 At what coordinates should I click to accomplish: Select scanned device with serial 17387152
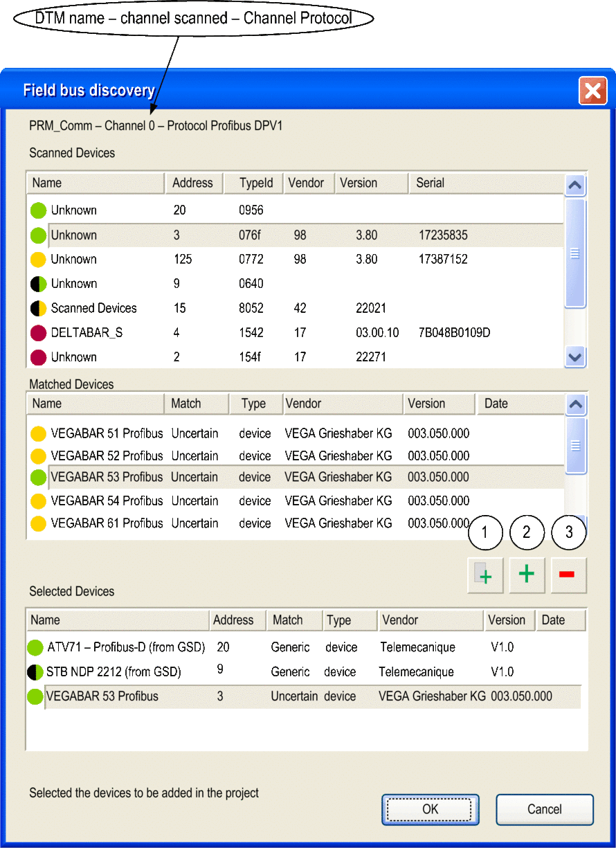[295, 260]
